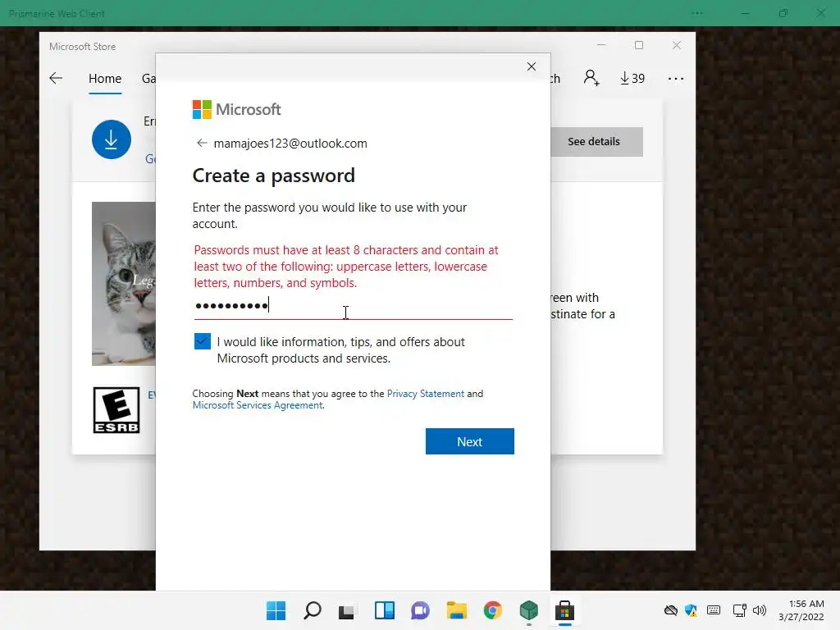Open the Microsoft Store account sign-in icon
Image resolution: width=840 pixels, height=630 pixels.
[x=591, y=78]
